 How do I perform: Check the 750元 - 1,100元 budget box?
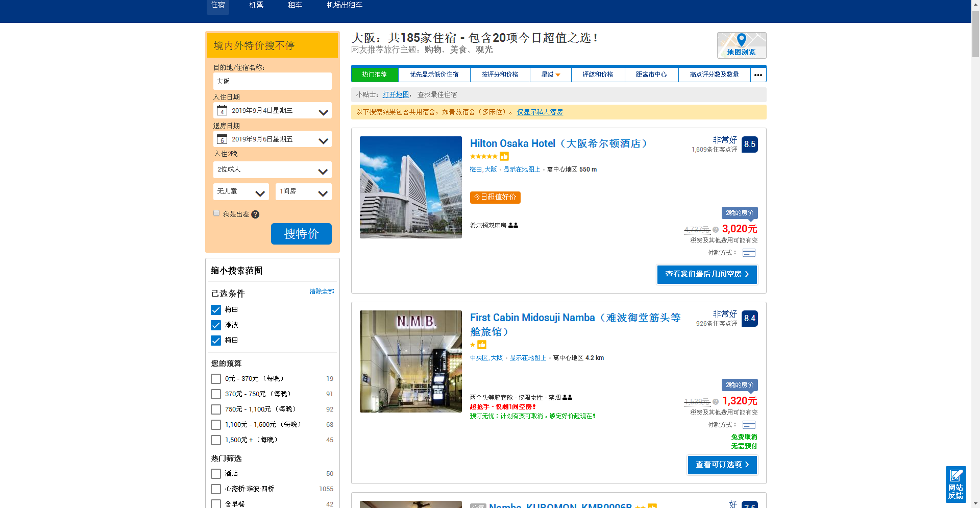(216, 409)
